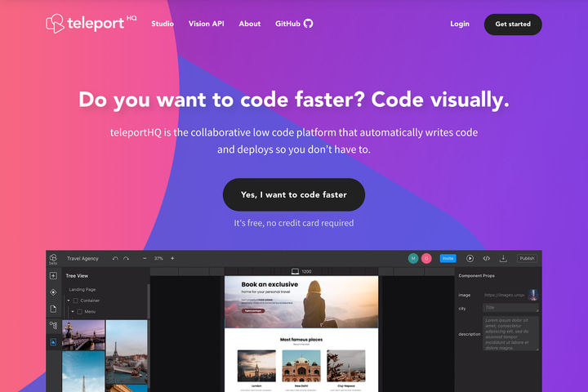The height and width of the screenshot is (392, 588).
Task: Select the Paris bridge at dusk thumbnail
Action: (x=83, y=335)
